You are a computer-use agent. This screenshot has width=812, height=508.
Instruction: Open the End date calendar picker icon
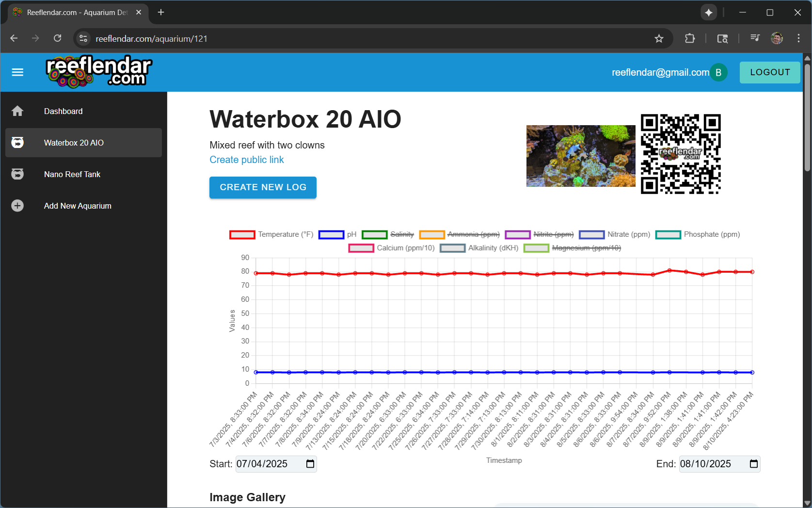click(754, 464)
